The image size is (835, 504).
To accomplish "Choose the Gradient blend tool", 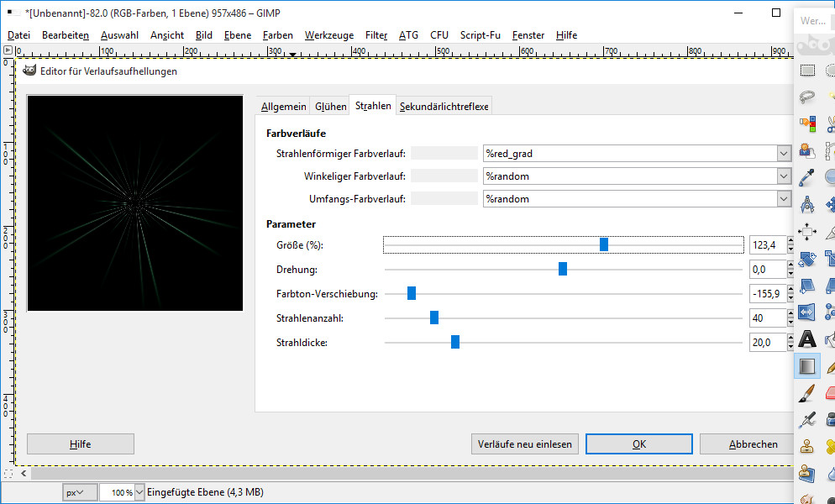I will pos(807,366).
